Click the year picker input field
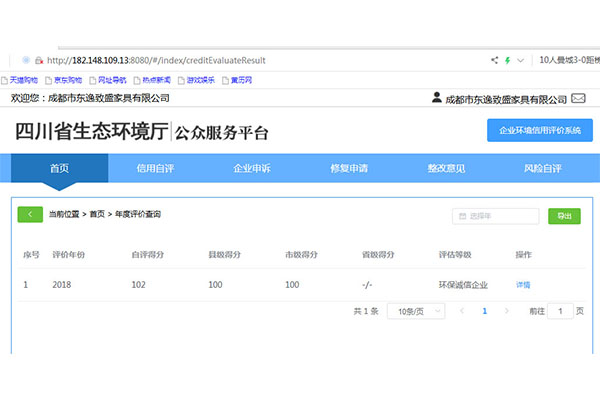 click(496, 216)
